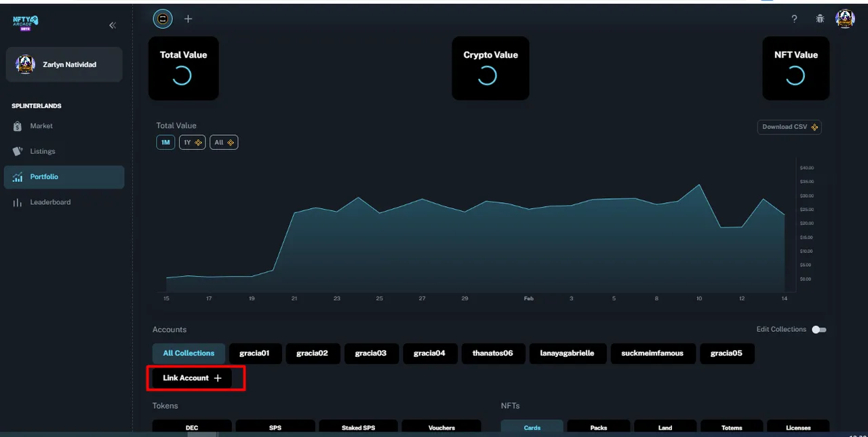Switch to the Cards NFT tab
868x437 pixels.
pos(532,427)
